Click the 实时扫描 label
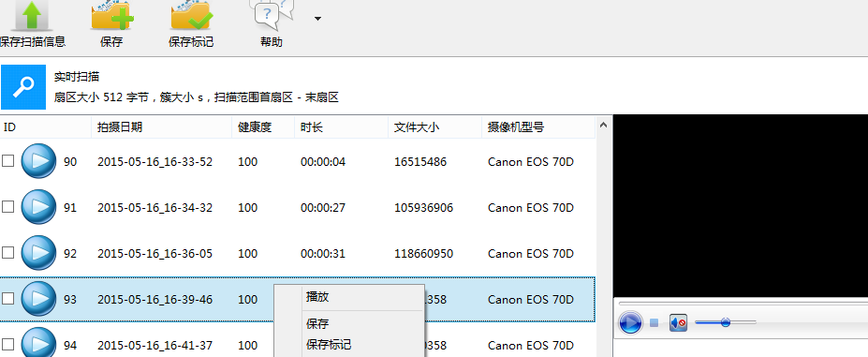The image size is (868, 357). tap(77, 77)
